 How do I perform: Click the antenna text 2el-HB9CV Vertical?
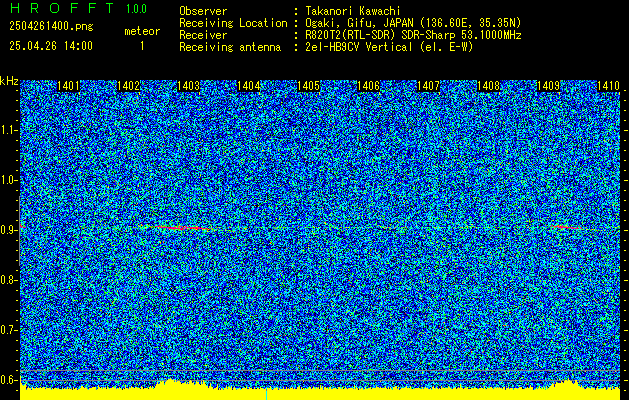click(x=359, y=47)
